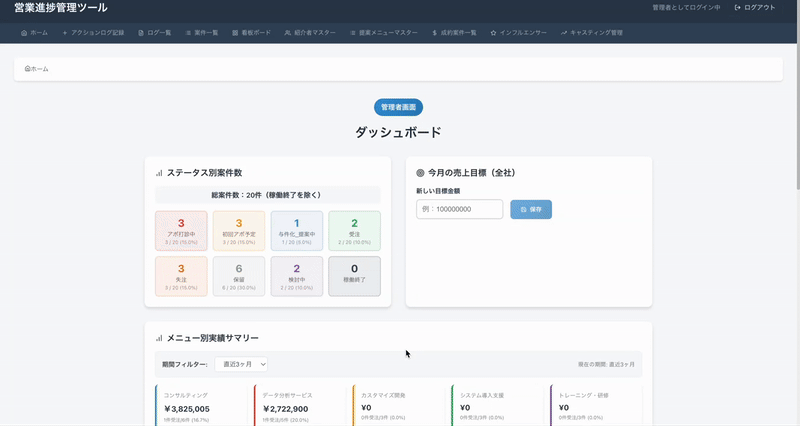The image size is (800, 426).
Task: Click the kanban icon beside 看板ボード
Action: coord(235,33)
